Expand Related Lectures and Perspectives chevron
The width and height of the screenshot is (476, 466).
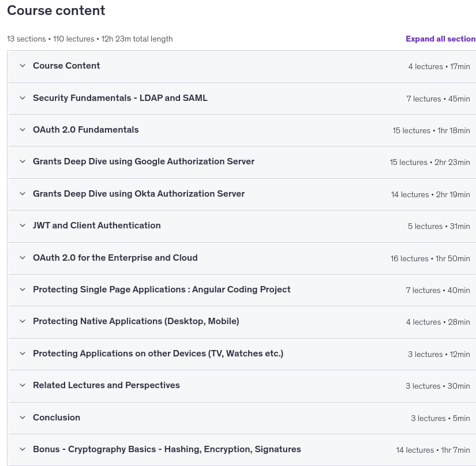pyautogui.click(x=23, y=385)
